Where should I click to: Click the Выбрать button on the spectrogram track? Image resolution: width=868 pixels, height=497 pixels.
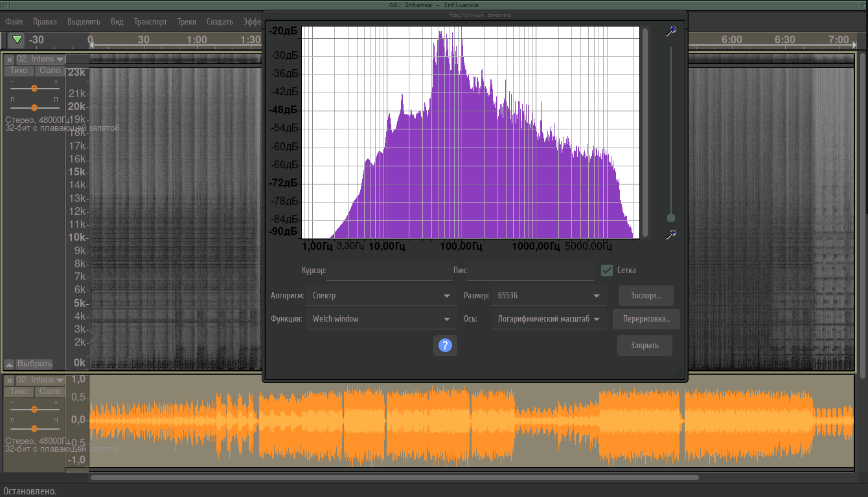click(x=34, y=364)
